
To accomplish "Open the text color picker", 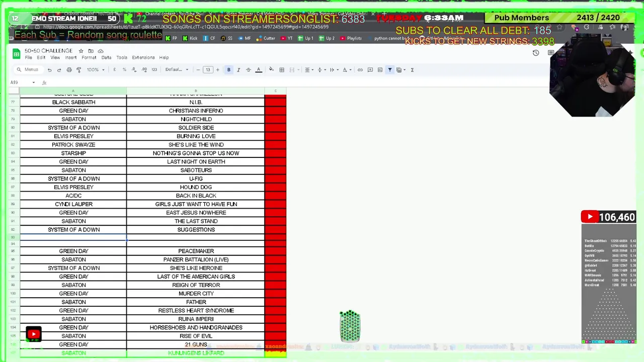I will (259, 70).
